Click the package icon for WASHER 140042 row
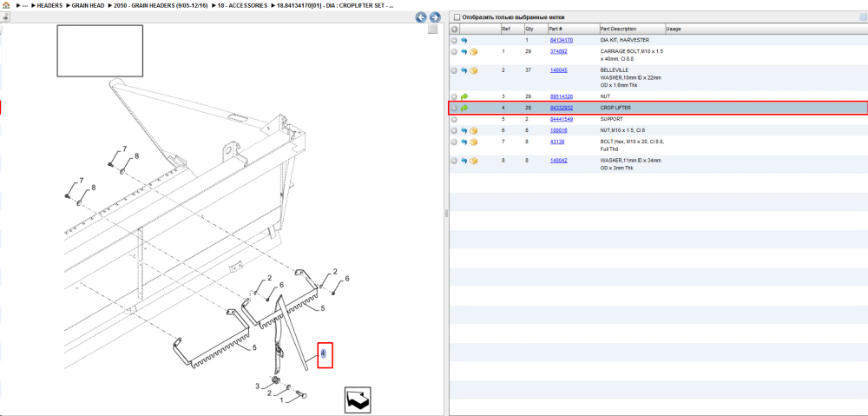 [474, 161]
